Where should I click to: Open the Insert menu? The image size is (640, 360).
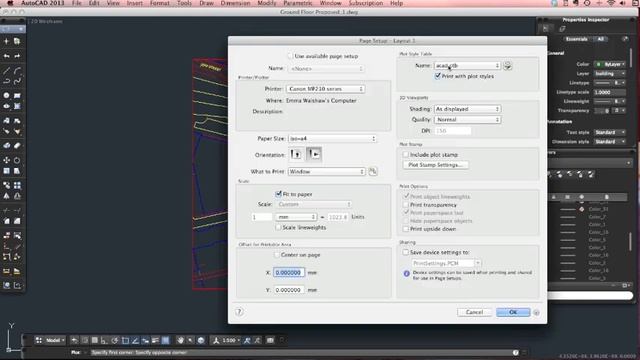135,3
